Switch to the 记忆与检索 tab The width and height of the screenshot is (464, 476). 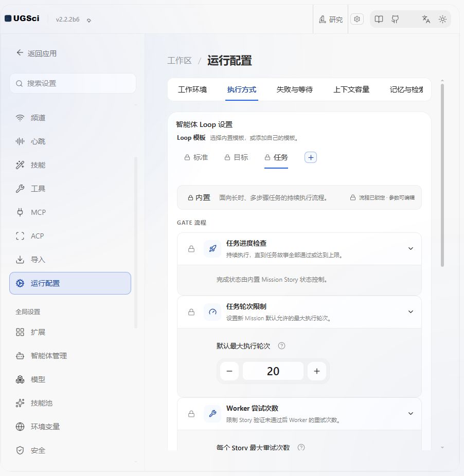[x=406, y=89]
